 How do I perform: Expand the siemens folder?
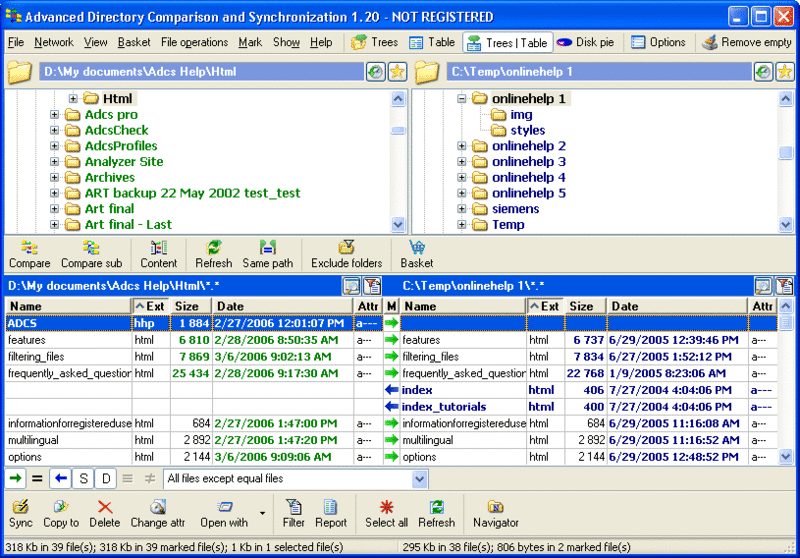coord(462,209)
